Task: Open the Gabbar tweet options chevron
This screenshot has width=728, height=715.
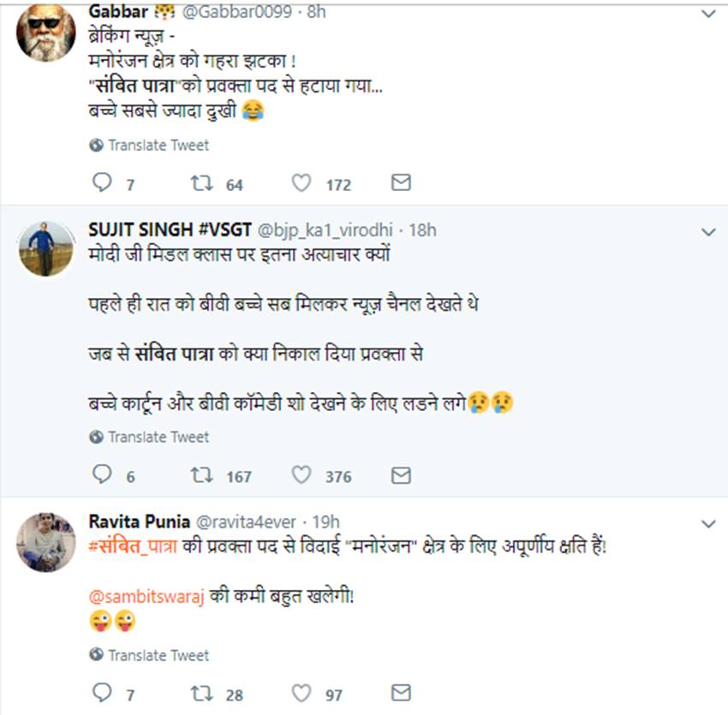Action: coord(708,14)
